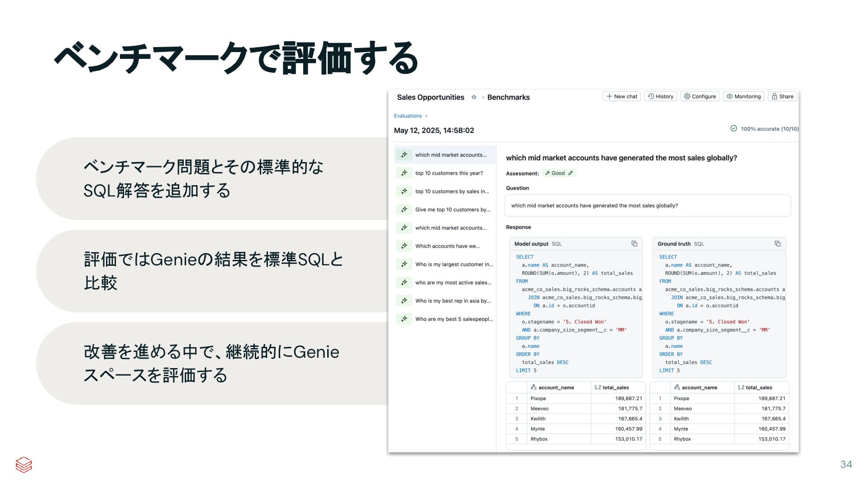Click the Share button
The image size is (868, 489).
[782, 96]
